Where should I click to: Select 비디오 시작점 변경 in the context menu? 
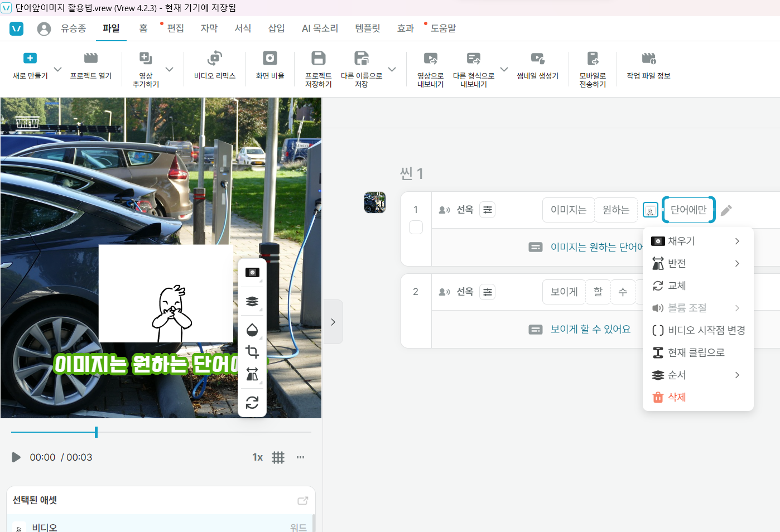[698, 330]
